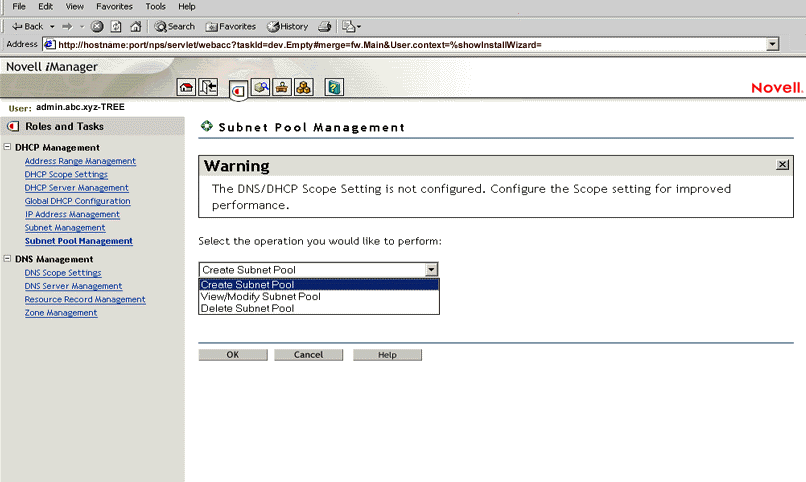Click the Cancel button
This screenshot has width=806, height=482.
[308, 355]
